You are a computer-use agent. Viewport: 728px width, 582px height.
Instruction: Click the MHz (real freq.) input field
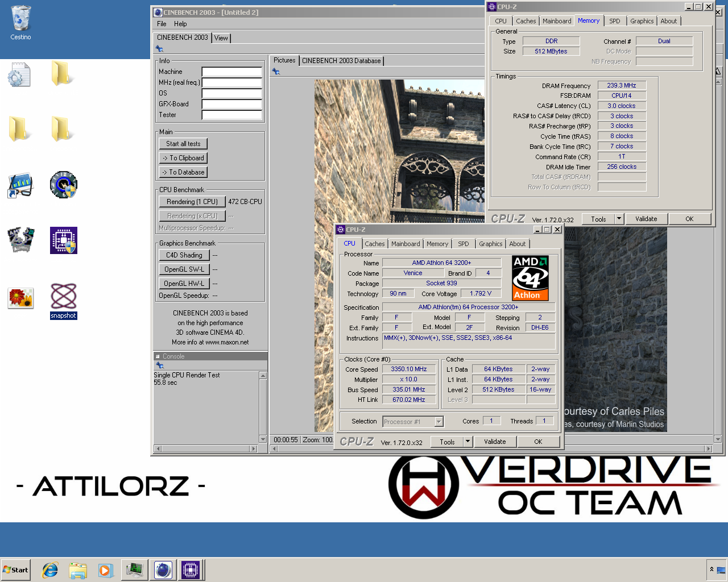(231, 82)
